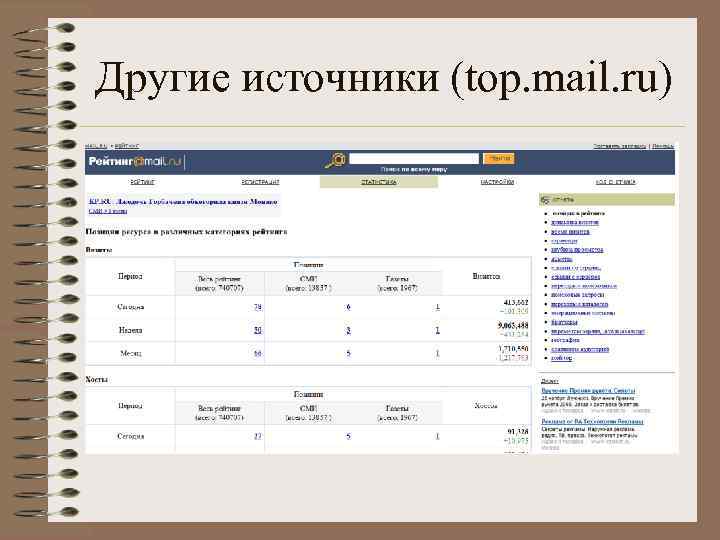Click the рейтинг breadcrumb link
Screen dimensions: 720x540
[126, 146]
